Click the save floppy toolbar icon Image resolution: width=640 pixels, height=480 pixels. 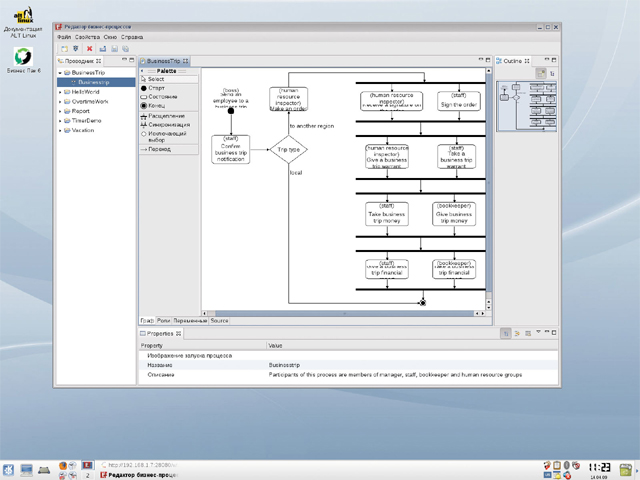point(114,49)
